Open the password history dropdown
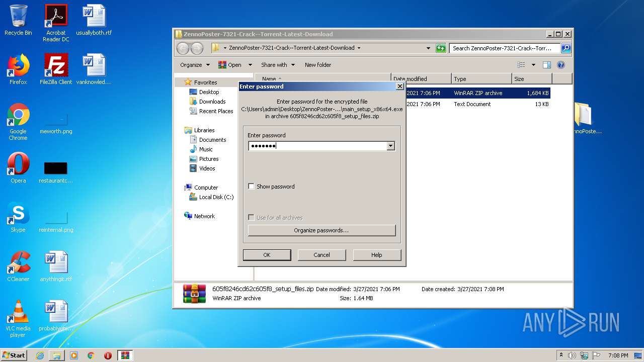The image size is (644, 362). [390, 146]
